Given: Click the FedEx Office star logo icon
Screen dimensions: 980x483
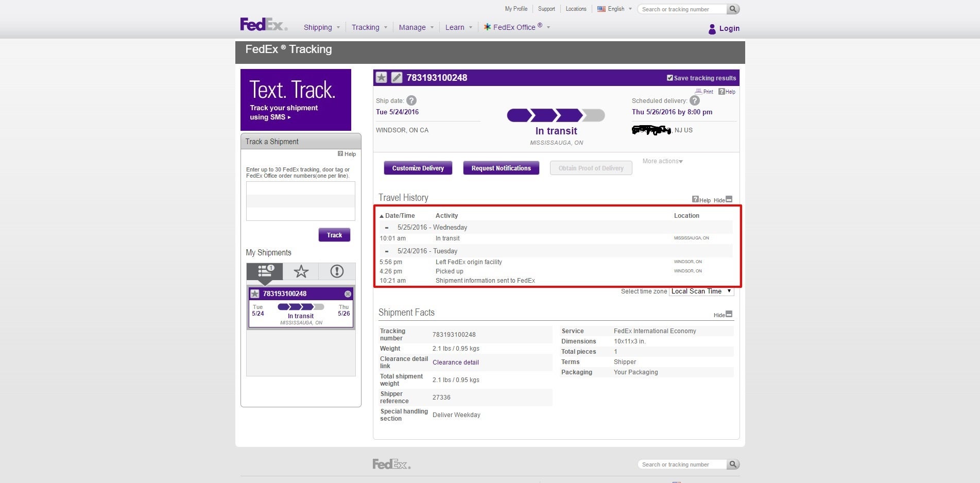Looking at the screenshot, I should (x=487, y=27).
